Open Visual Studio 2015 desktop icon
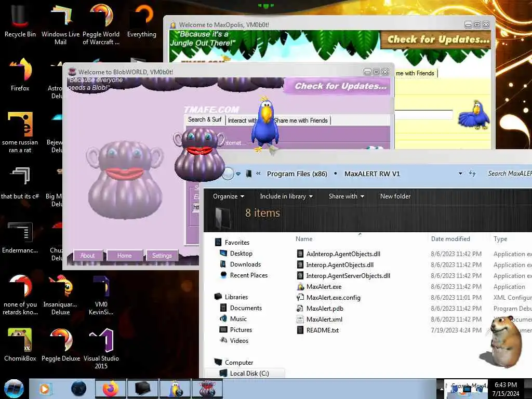Screen dimensions: 532x399 (x=101, y=349)
